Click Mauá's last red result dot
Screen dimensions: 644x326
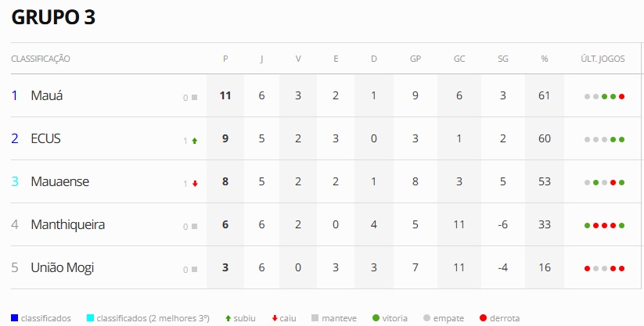tap(621, 97)
